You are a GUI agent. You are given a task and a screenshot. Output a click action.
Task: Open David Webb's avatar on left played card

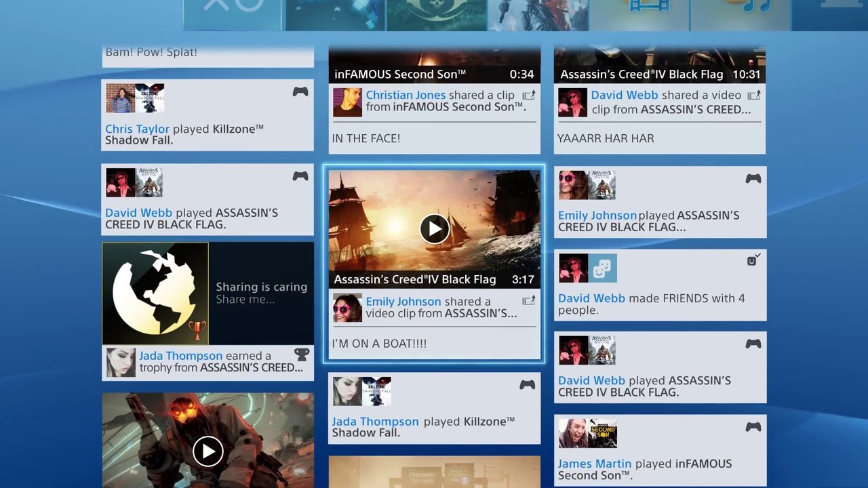coord(120,182)
